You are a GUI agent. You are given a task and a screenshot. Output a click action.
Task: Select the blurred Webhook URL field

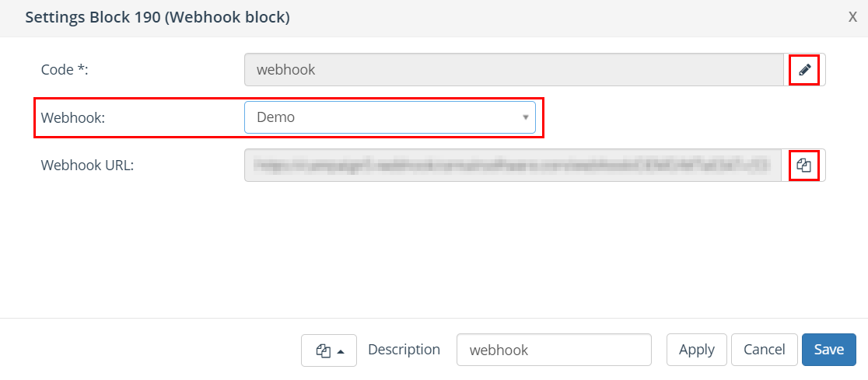click(x=513, y=165)
